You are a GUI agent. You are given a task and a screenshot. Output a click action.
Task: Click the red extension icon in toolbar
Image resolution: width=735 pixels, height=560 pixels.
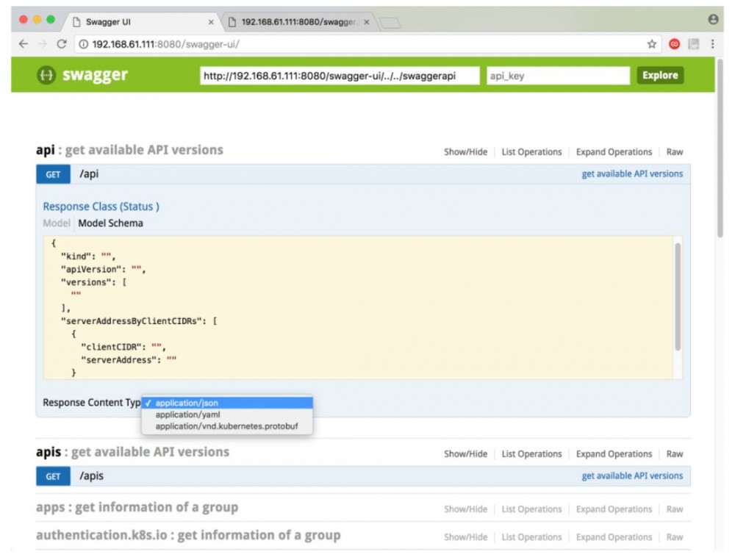[674, 44]
